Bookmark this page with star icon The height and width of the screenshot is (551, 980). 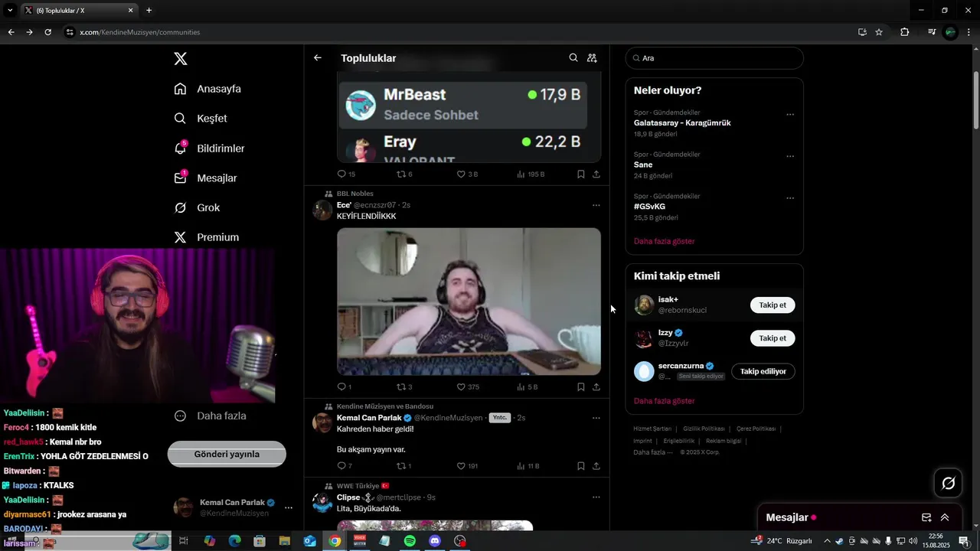click(x=879, y=32)
